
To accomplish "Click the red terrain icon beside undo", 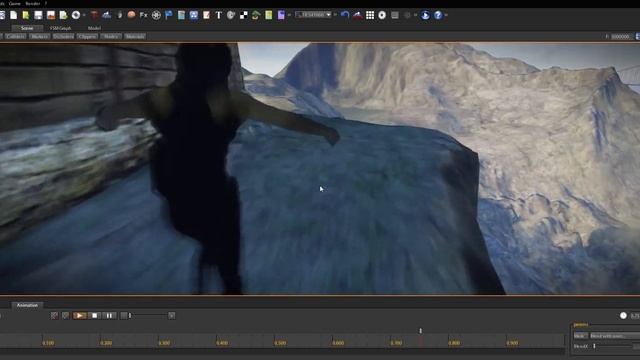I will point(358,15).
